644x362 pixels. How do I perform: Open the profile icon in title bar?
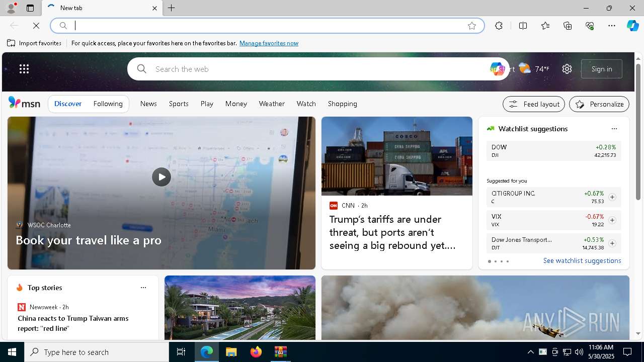[x=11, y=8]
